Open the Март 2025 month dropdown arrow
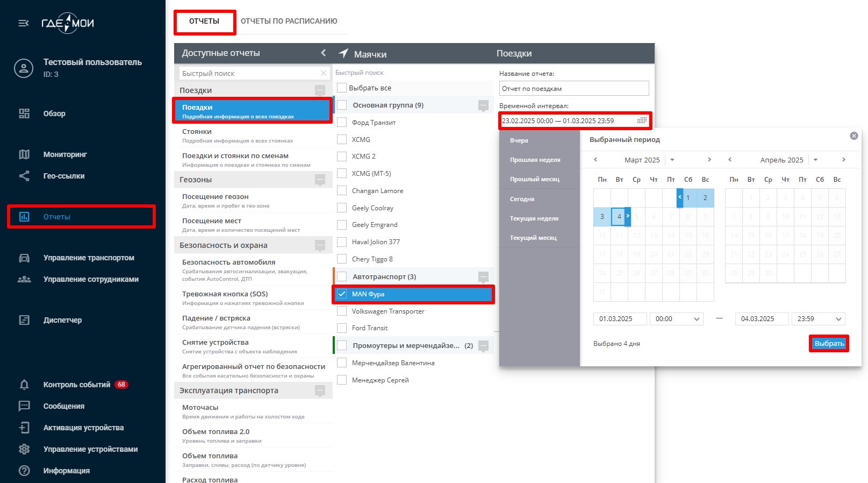 tap(672, 160)
